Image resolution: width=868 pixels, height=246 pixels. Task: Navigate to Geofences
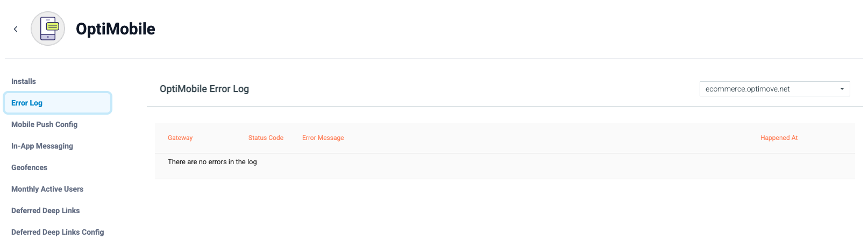(30, 167)
